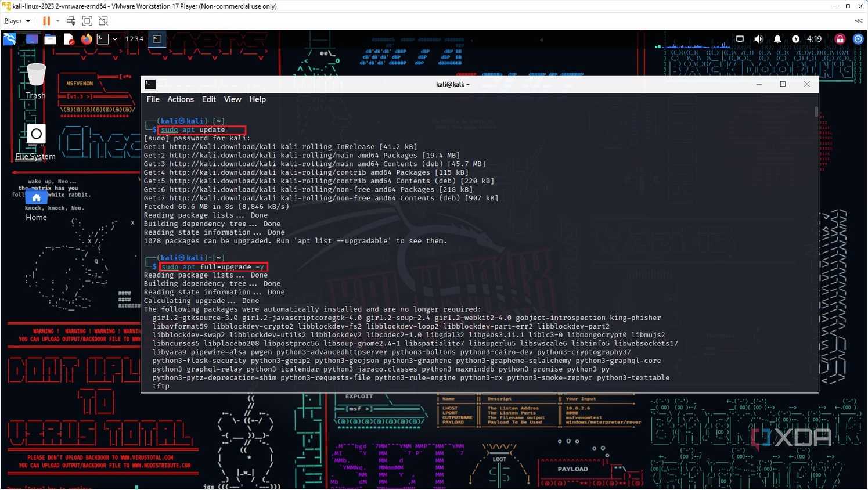Open the terminal Edit menu
The height and width of the screenshot is (490, 868).
click(x=208, y=99)
